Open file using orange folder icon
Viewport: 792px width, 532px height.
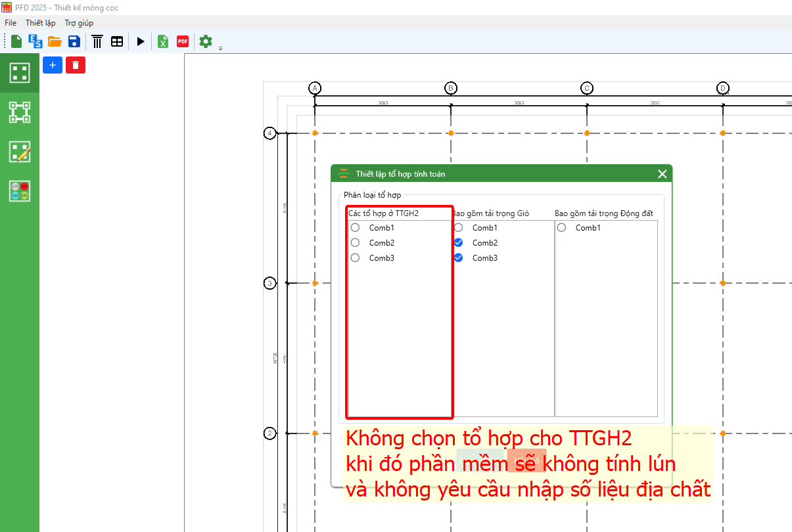[55, 41]
